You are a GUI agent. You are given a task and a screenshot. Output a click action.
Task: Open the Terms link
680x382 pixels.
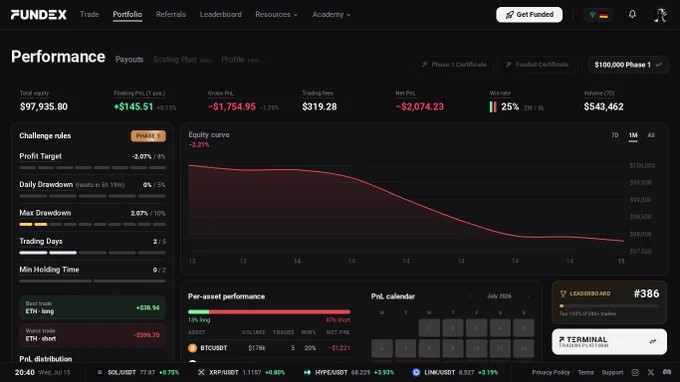[x=585, y=372]
